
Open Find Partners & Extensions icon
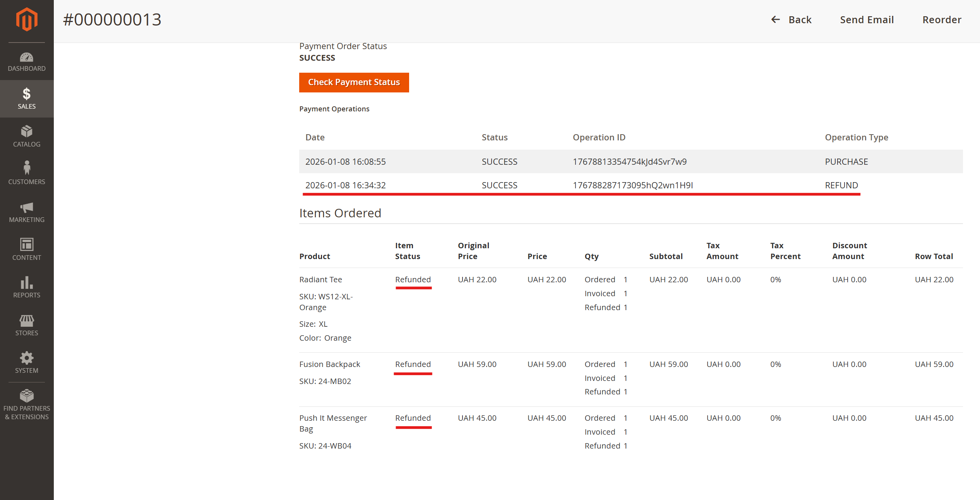tap(27, 396)
